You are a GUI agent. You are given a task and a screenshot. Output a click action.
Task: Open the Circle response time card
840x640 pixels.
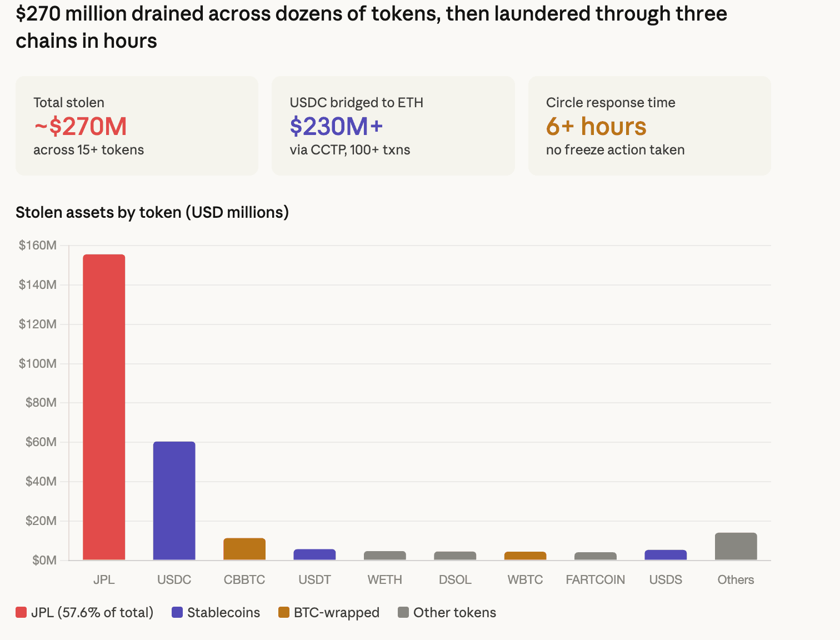click(x=649, y=126)
